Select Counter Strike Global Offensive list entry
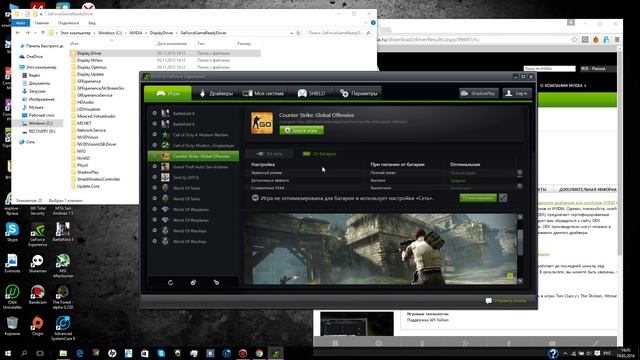Viewport: 640px width, 360px height. click(194, 156)
